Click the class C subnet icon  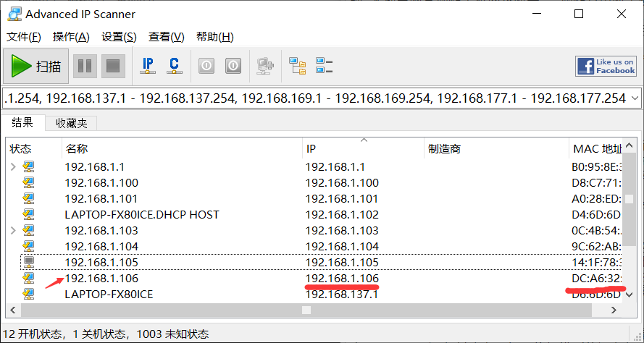(x=174, y=66)
